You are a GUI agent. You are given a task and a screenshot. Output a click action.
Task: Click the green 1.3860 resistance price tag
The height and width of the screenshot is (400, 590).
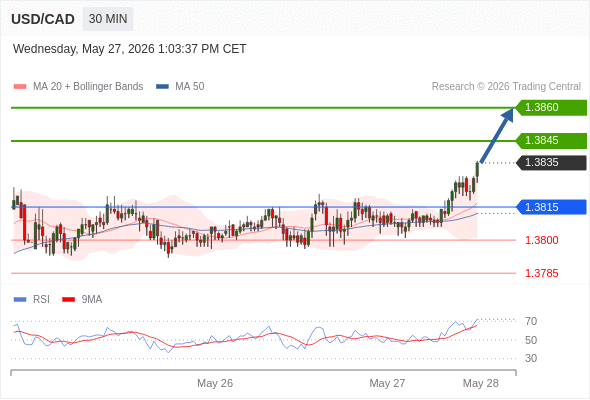click(x=551, y=108)
